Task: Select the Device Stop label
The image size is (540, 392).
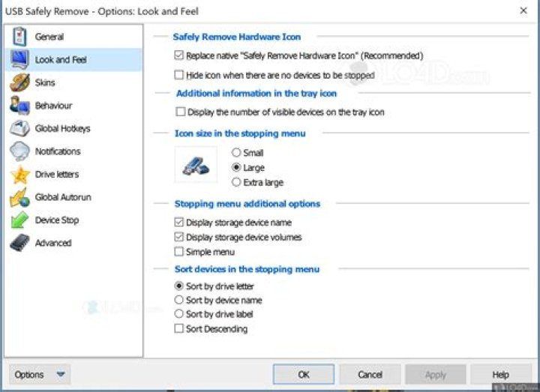Action: point(57,220)
